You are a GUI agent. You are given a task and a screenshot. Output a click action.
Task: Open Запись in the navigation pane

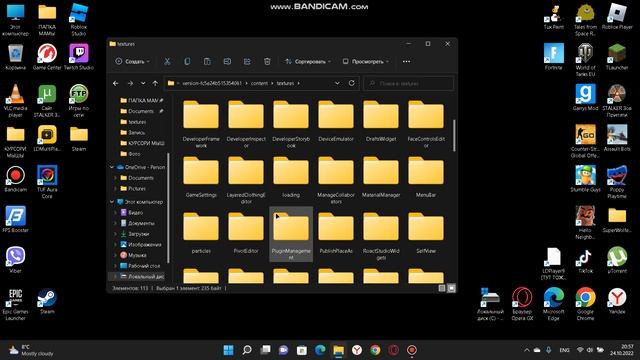pyautogui.click(x=133, y=132)
